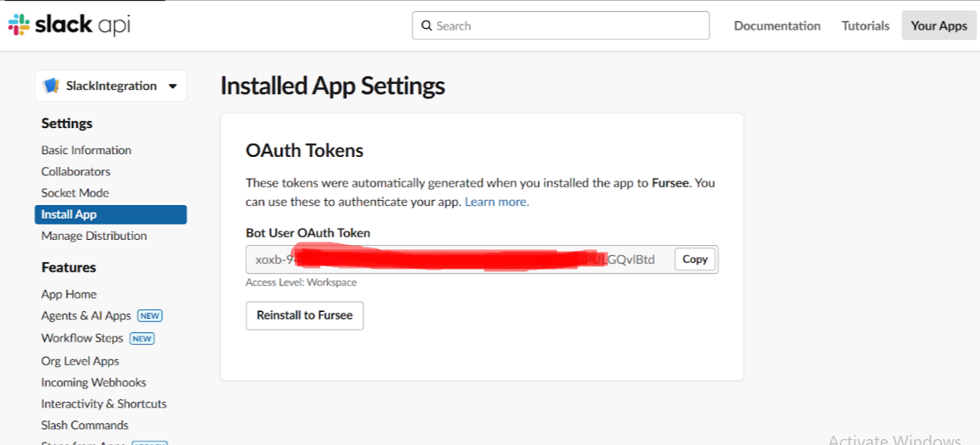Open Interactivity & Shortcuts
Viewport: 980px width, 445px height.
click(x=104, y=403)
